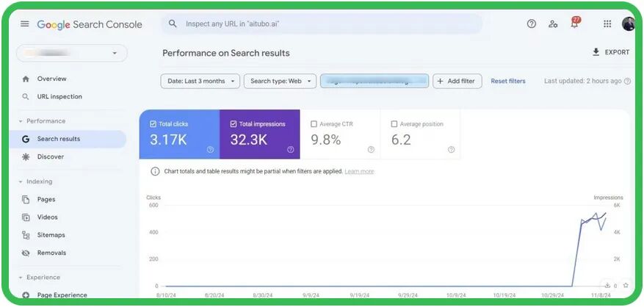The image size is (644, 307).
Task: Click the help icon in Average position card
Action: 452,150
